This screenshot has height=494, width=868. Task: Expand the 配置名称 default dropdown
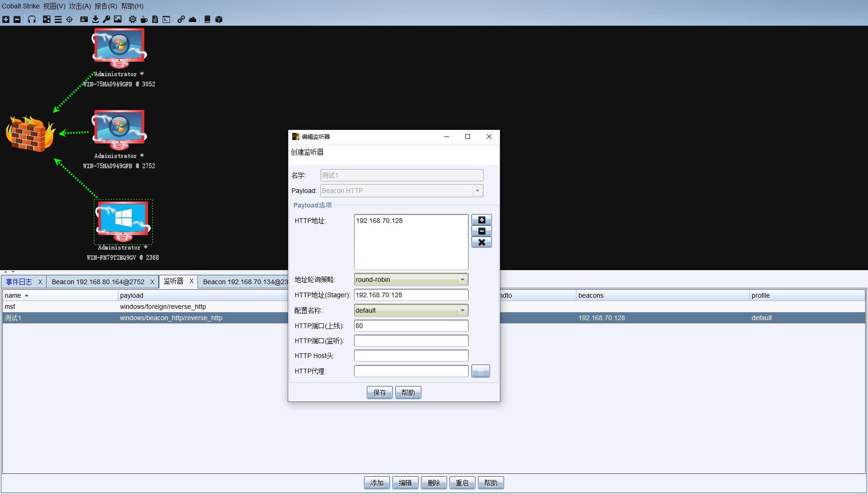tap(462, 310)
